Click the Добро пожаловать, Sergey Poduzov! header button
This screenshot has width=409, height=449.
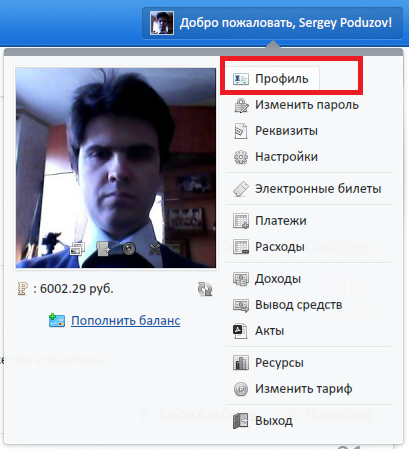272,23
